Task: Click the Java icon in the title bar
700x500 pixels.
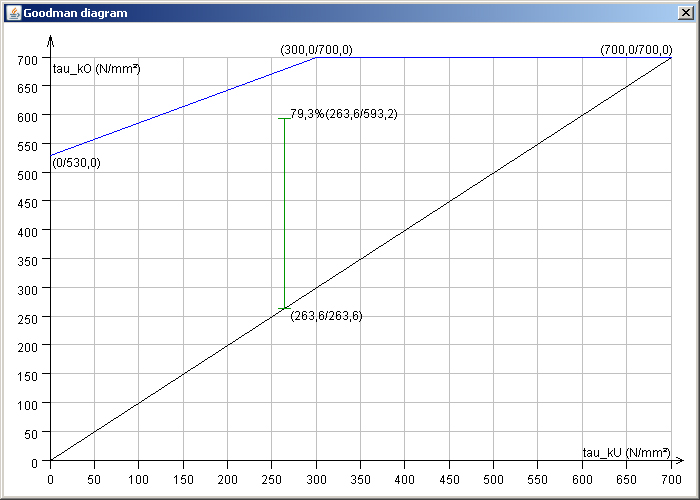Action: click(x=12, y=11)
